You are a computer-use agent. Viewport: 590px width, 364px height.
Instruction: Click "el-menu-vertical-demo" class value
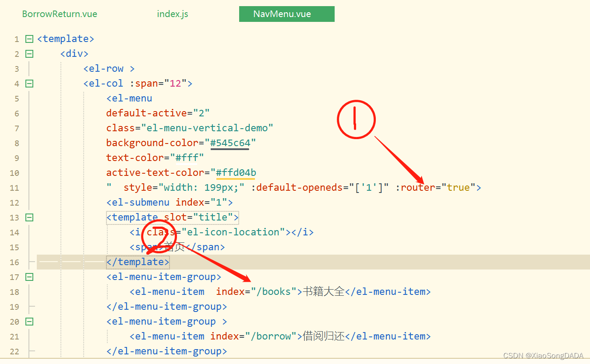[207, 128]
